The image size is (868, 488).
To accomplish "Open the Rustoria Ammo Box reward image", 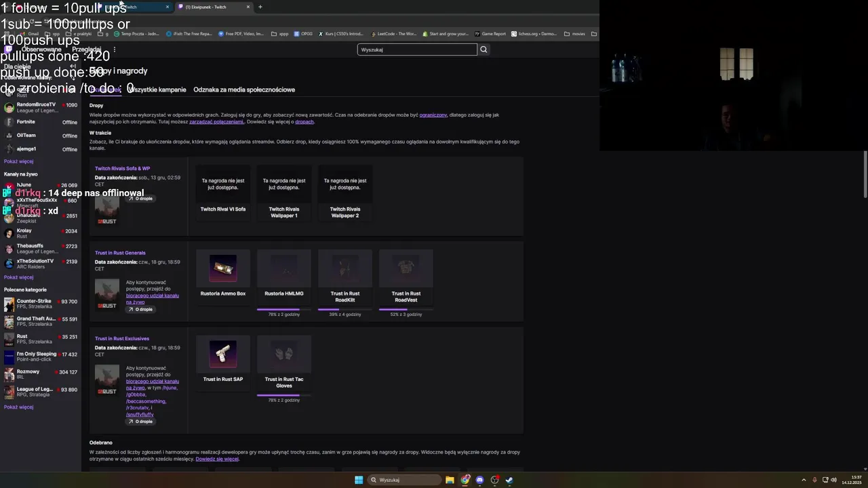I will tap(223, 268).
